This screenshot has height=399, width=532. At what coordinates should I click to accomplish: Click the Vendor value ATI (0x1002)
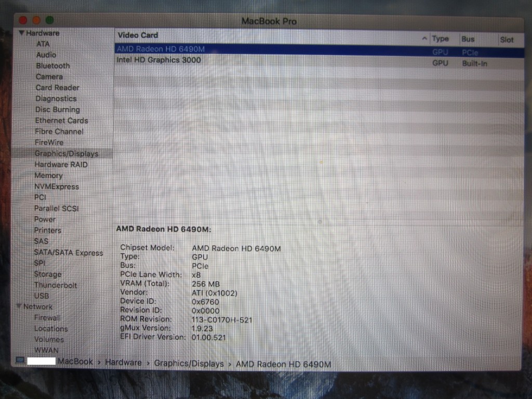pyautogui.click(x=215, y=293)
